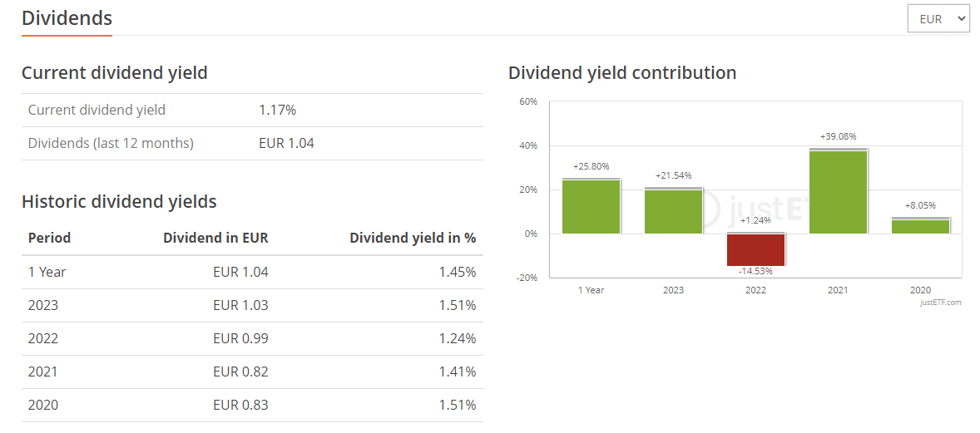Click the tall green 2021 bar
This screenshot has width=980, height=433.
pyautogui.click(x=838, y=192)
